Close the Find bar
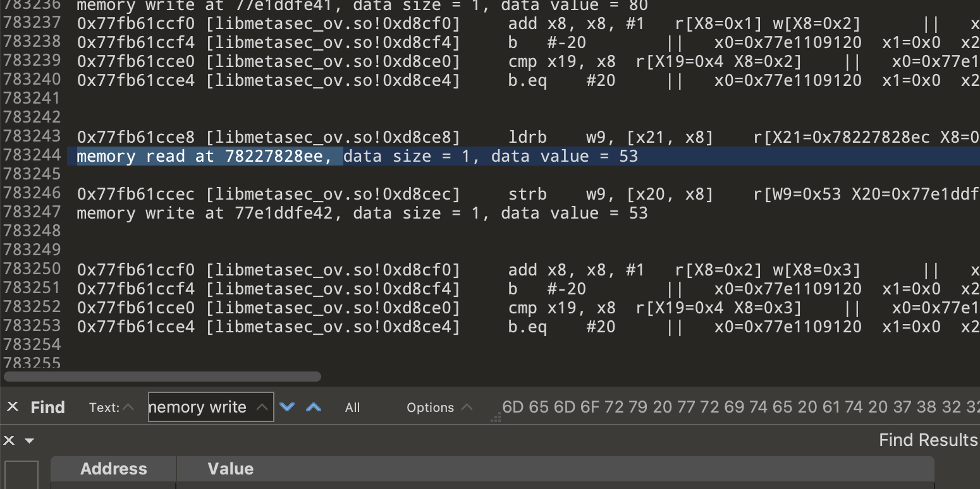 pos(12,407)
